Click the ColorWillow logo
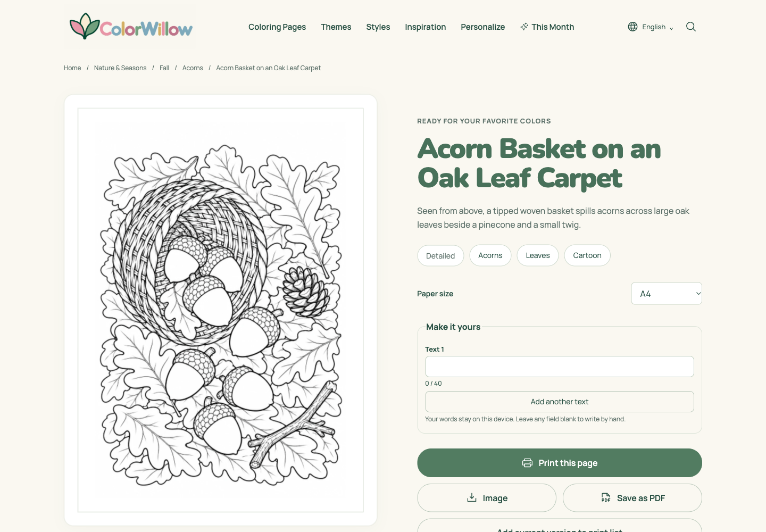Viewport: 766px width, 532px height. click(x=130, y=27)
